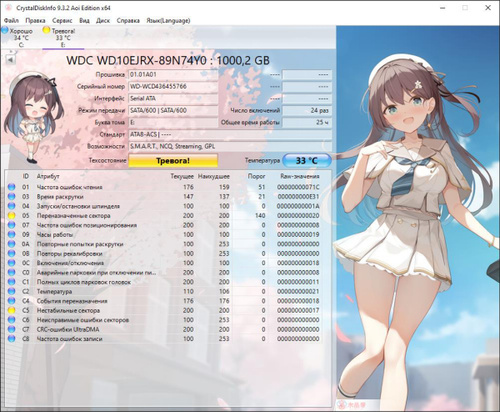This screenshot has height=412, width=500.
Task: Select disk C: tab marked Хорошо
Action: pyautogui.click(x=21, y=37)
